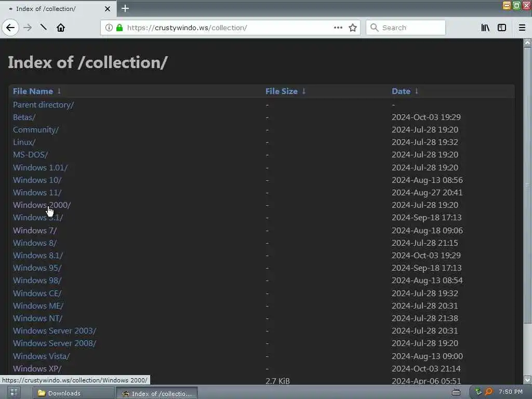Open the Windows CE/ folder
532x399 pixels.
point(37,294)
